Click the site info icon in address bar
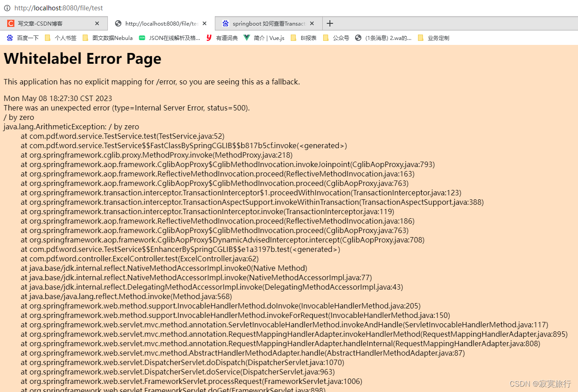 pos(7,8)
